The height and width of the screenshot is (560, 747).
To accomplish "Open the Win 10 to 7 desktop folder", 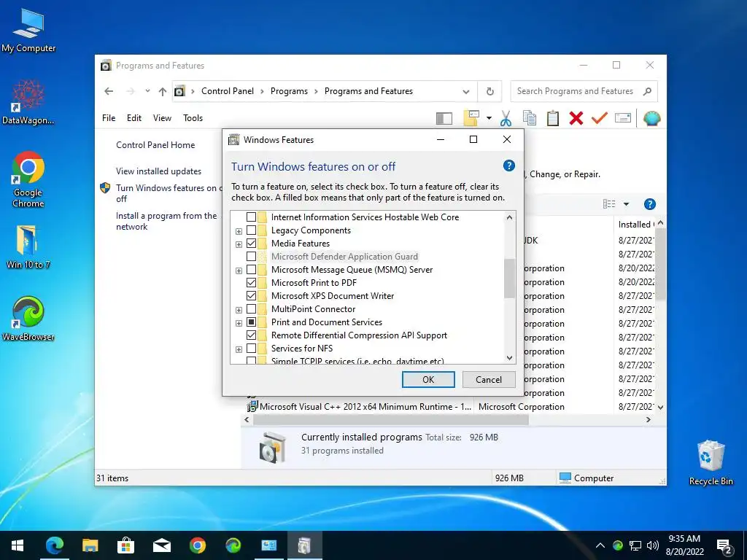I will click(28, 247).
